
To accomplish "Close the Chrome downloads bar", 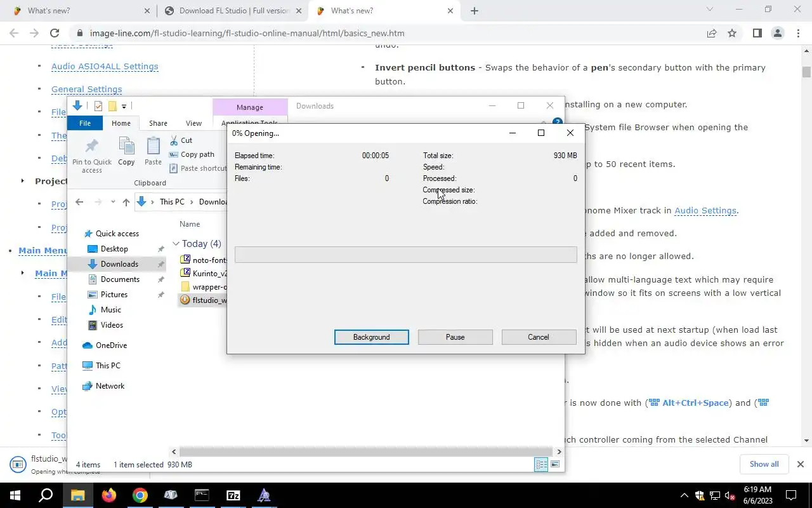I will point(801,464).
